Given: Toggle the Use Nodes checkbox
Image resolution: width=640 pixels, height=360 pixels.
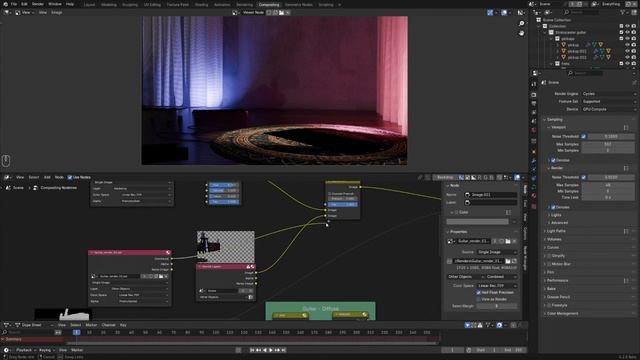Looking at the screenshot, I should (x=70, y=177).
